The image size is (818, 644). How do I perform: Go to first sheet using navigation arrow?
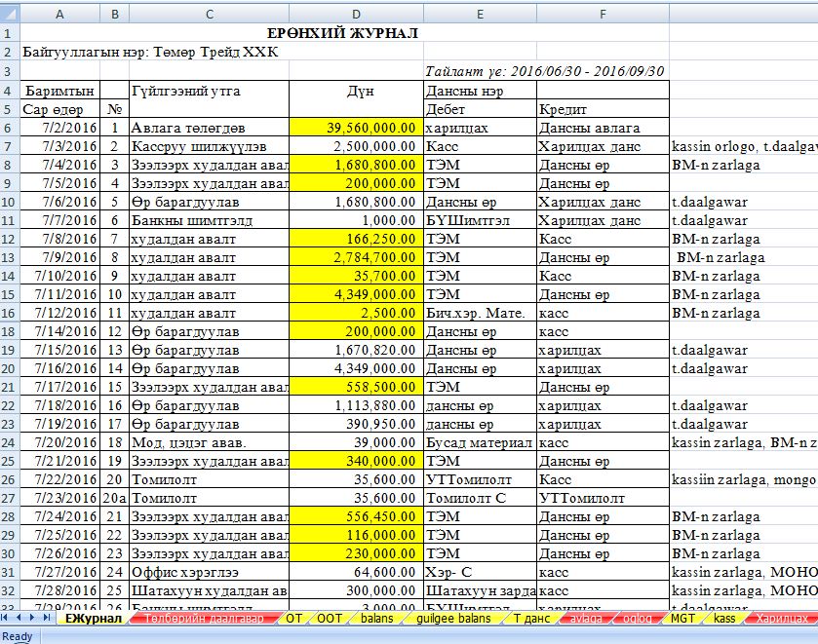pos(5,618)
